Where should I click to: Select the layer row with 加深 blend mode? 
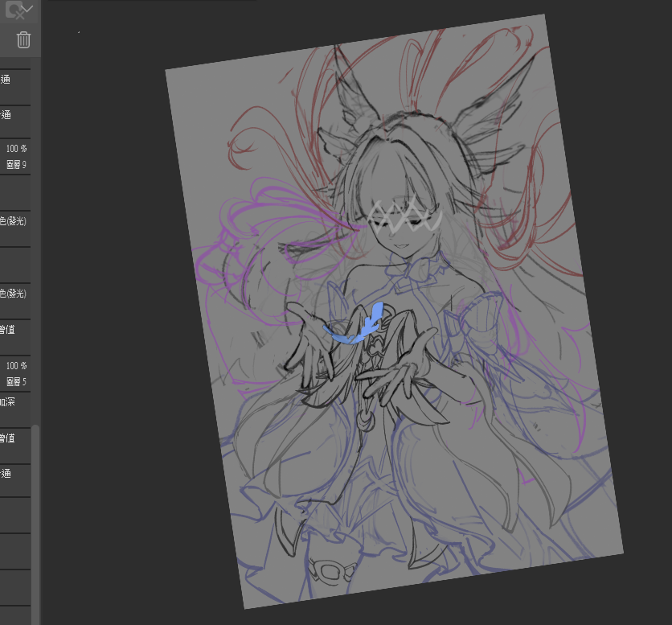pos(15,409)
